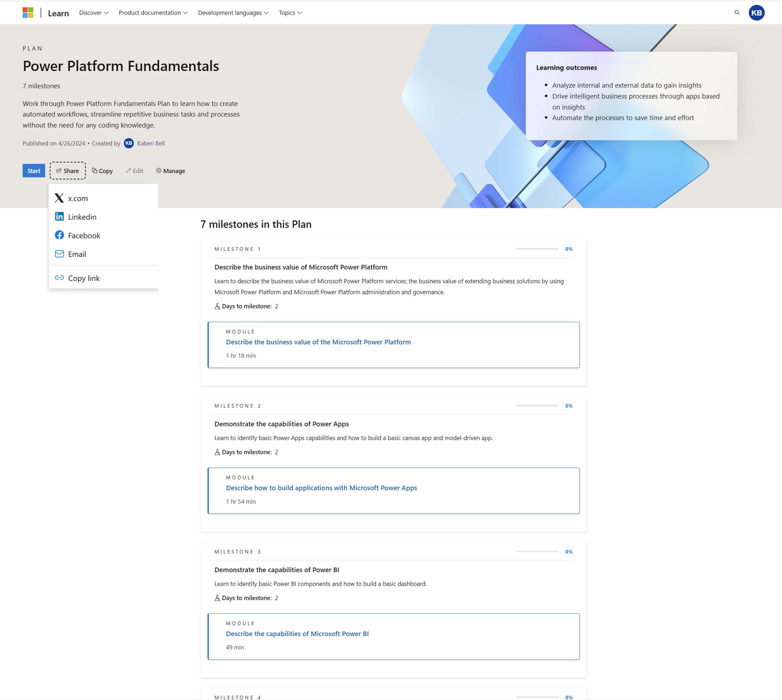Select the Topics menu item
The image size is (782, 700).
tap(291, 12)
